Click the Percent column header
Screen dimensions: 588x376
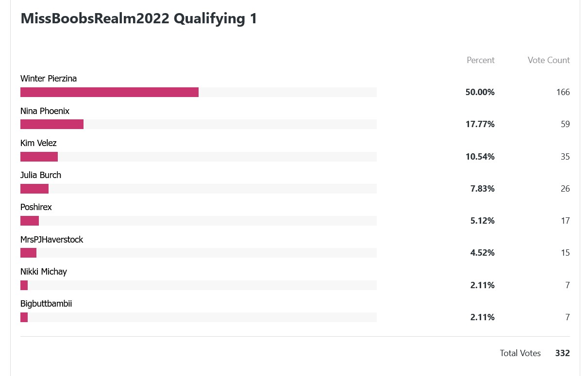coord(481,60)
